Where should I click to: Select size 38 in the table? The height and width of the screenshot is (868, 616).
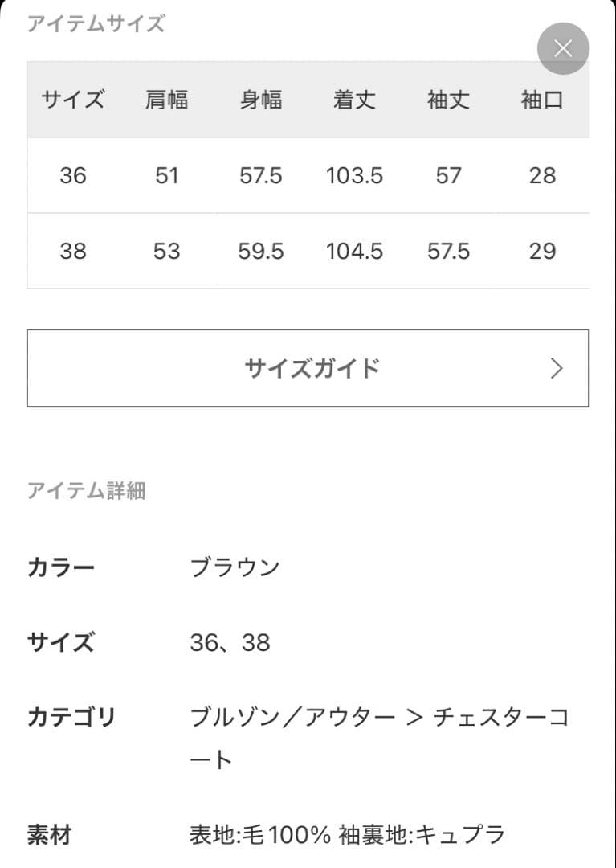point(73,251)
